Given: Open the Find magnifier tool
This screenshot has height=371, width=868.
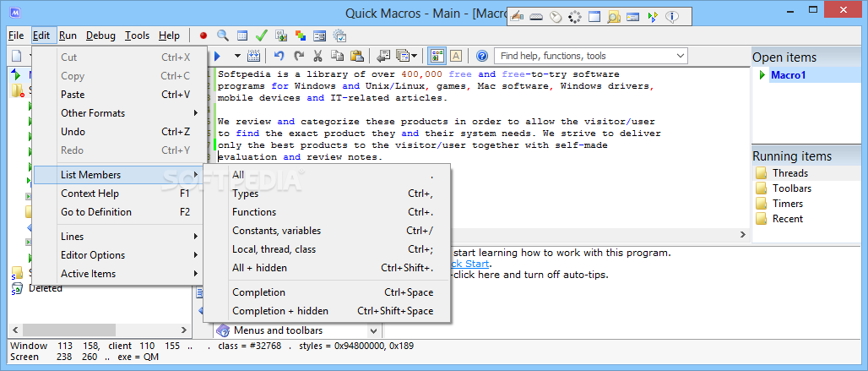Looking at the screenshot, I should pyautogui.click(x=223, y=35).
